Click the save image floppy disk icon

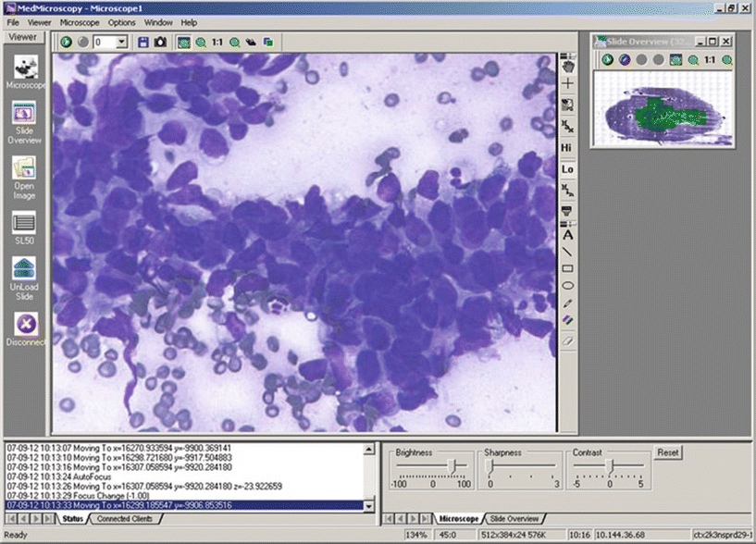click(x=143, y=42)
